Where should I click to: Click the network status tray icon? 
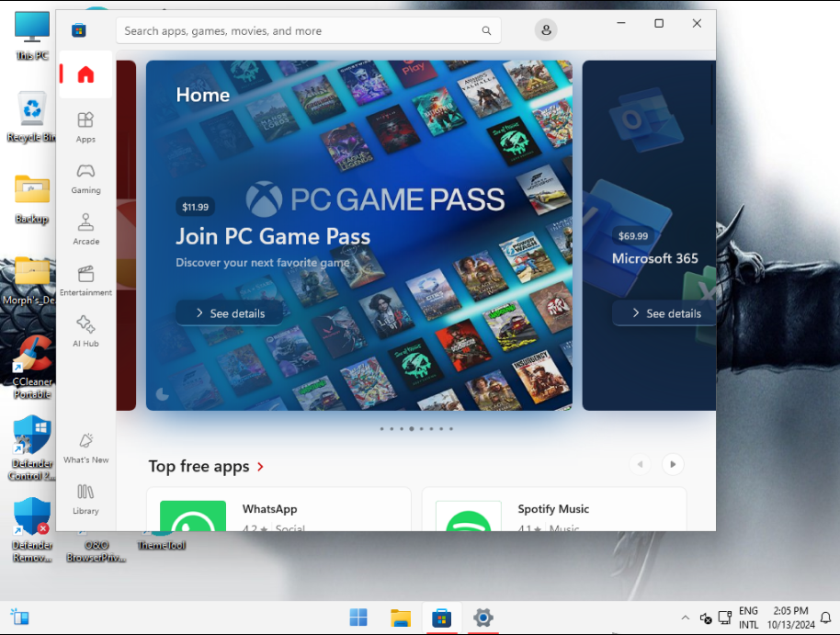[x=725, y=618]
